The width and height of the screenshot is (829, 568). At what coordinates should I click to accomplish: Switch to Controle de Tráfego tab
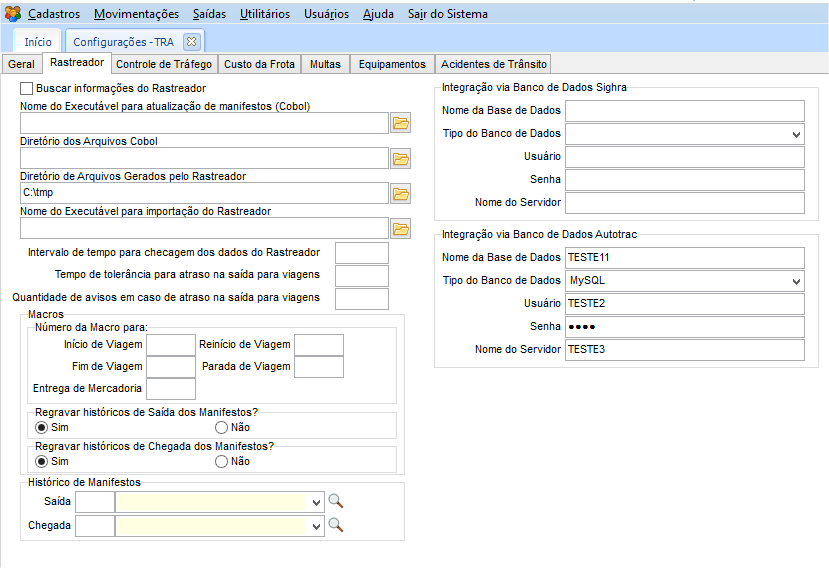click(164, 64)
